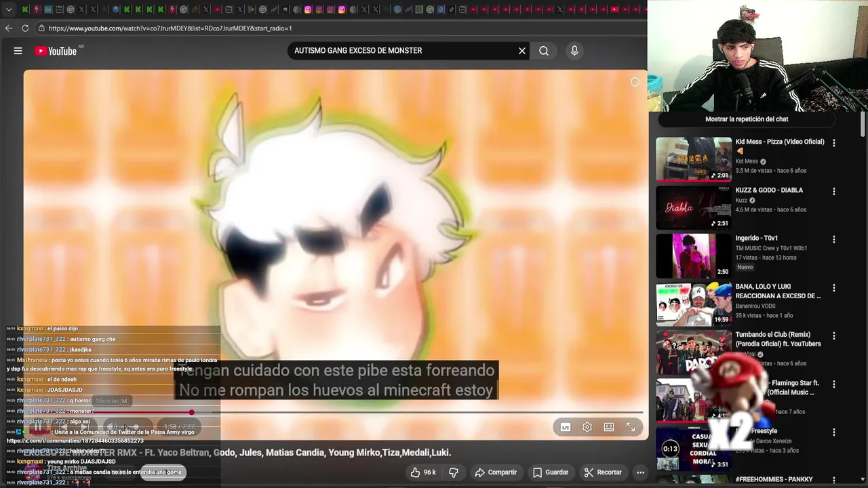The height and width of the screenshot is (488, 868).
Task: Open options menu for Ingerido - T0v1
Action: (x=834, y=239)
